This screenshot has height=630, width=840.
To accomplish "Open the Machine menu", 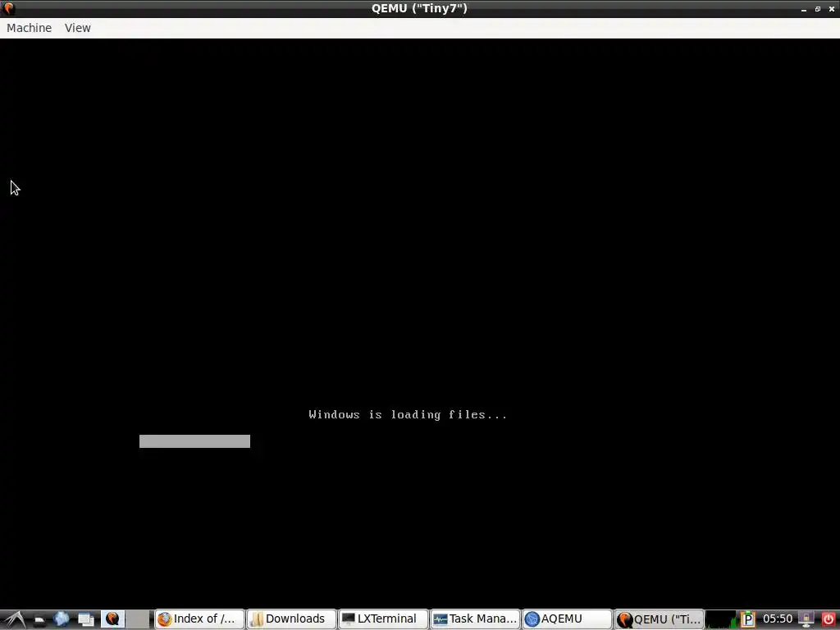I will click(29, 28).
